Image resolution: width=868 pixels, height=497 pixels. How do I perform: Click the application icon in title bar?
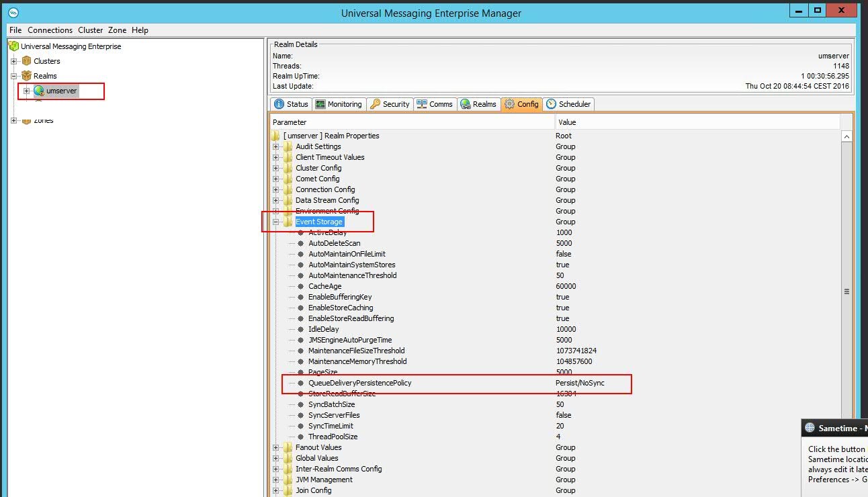click(x=13, y=13)
